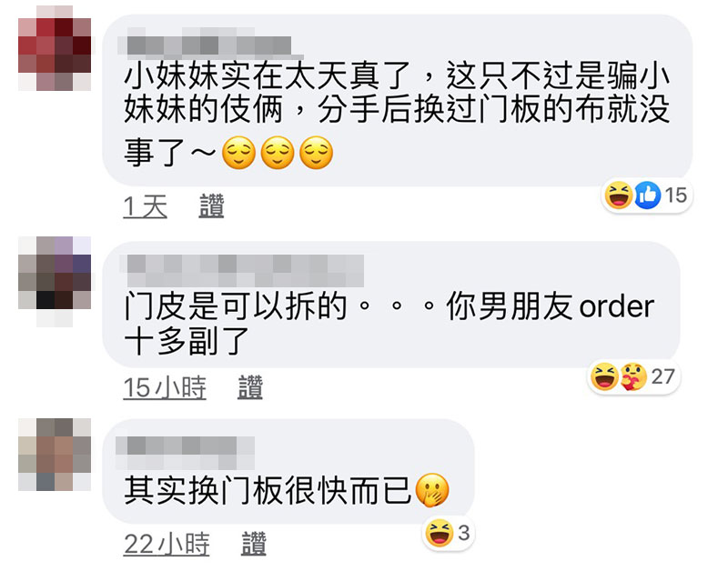Open reactions count 3 on third comment
728x571 pixels.
(464, 533)
